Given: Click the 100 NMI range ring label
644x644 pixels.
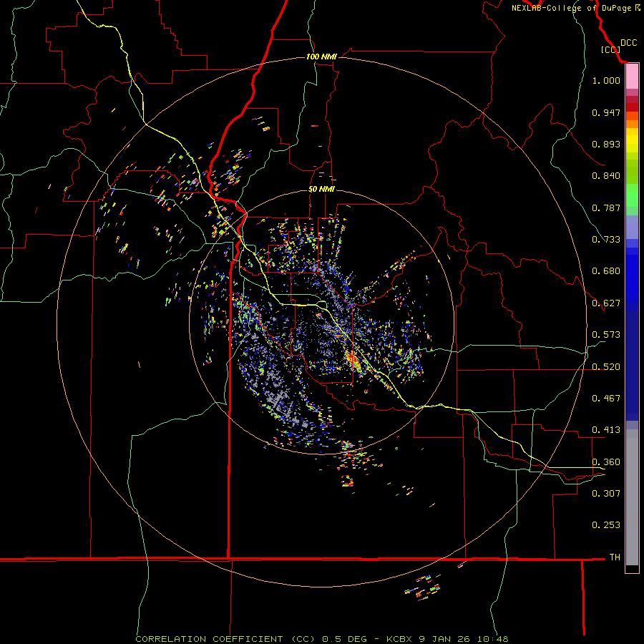Looking at the screenshot, I should click(x=321, y=57).
